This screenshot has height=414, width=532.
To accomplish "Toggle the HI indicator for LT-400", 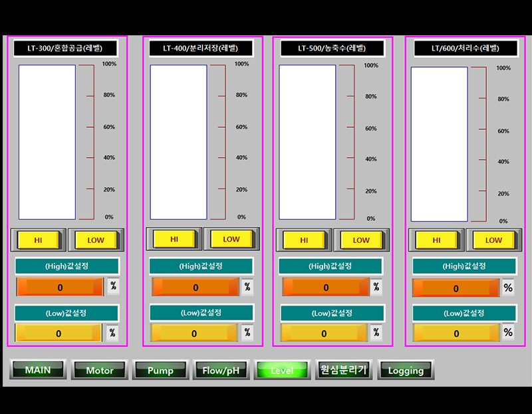I will pos(174,239).
